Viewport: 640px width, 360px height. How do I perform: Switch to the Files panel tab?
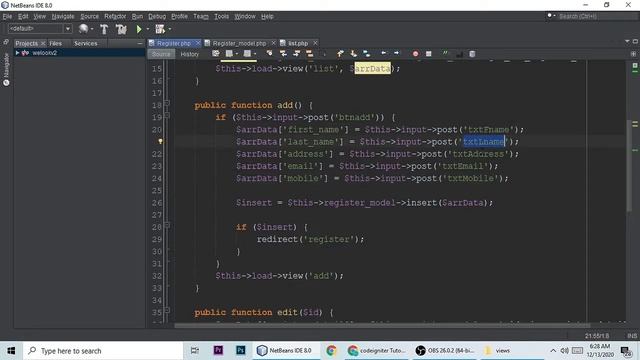coord(56,43)
